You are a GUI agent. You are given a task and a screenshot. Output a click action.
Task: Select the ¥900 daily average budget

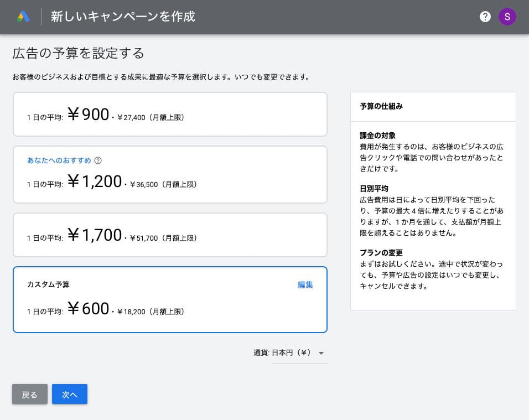[x=170, y=115]
